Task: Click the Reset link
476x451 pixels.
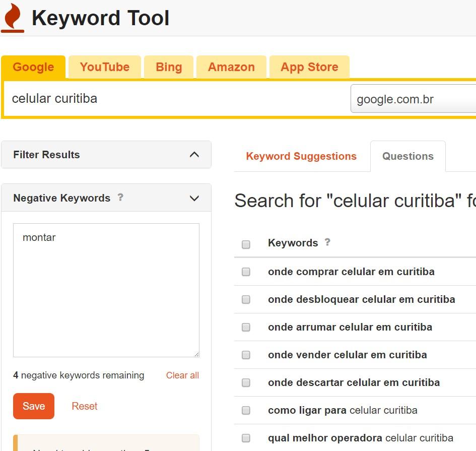Action: click(x=85, y=406)
